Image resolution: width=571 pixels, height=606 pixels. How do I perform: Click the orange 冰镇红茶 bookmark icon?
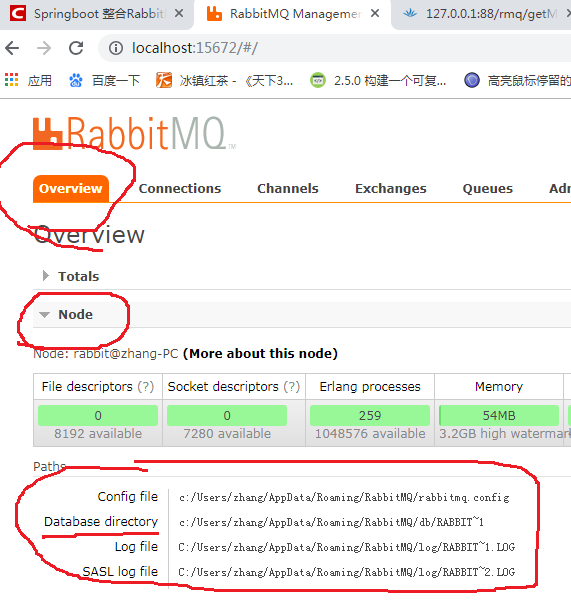[164, 80]
